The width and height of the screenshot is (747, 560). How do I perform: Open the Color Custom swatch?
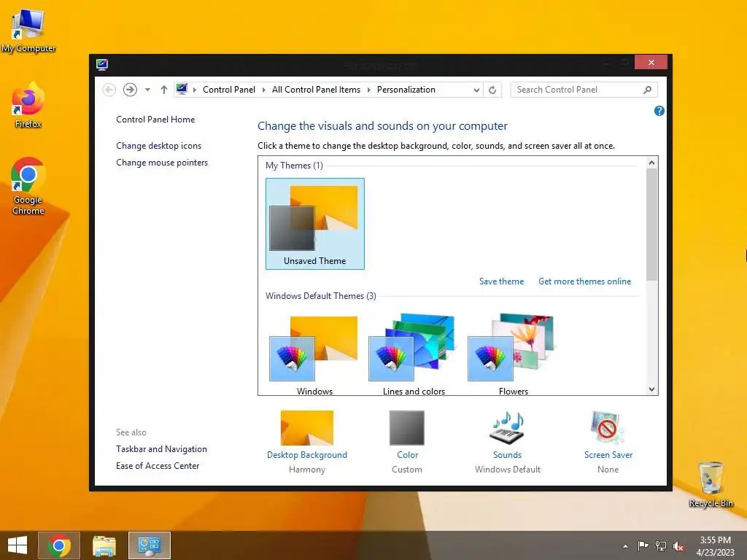pyautogui.click(x=407, y=442)
